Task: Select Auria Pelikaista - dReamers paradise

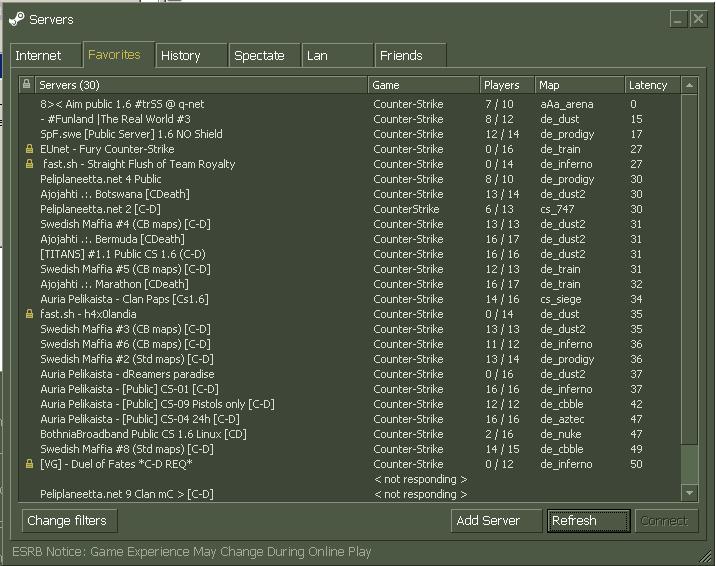Action: (350, 374)
